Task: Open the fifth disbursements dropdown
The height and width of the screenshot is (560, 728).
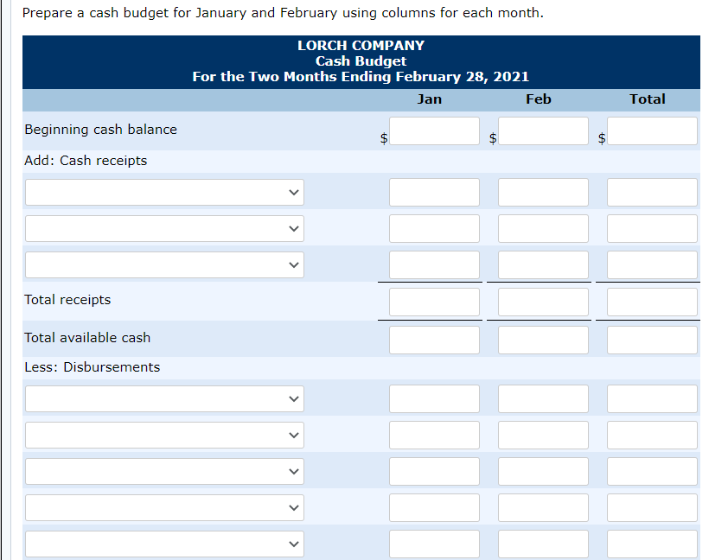Action: pyautogui.click(x=164, y=544)
